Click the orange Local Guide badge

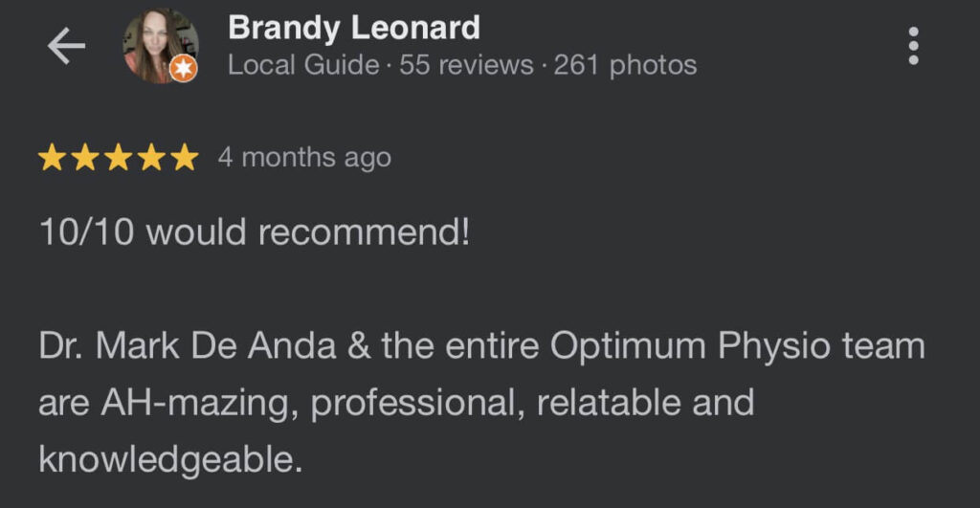click(x=183, y=68)
